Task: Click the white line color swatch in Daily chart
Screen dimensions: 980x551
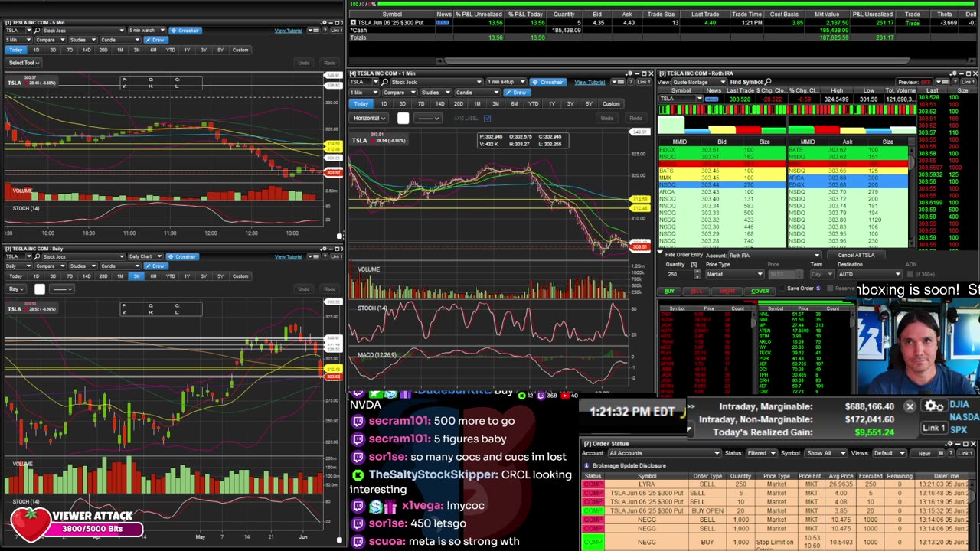Action: coord(40,289)
